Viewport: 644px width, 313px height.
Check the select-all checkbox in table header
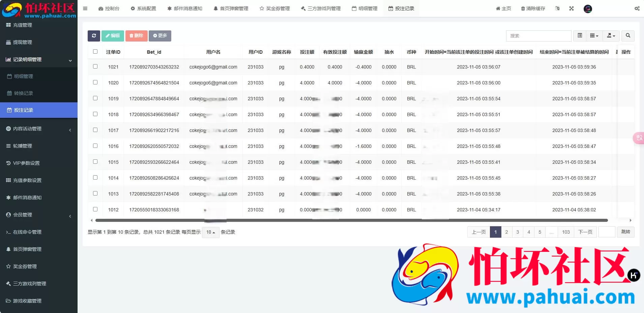click(95, 52)
